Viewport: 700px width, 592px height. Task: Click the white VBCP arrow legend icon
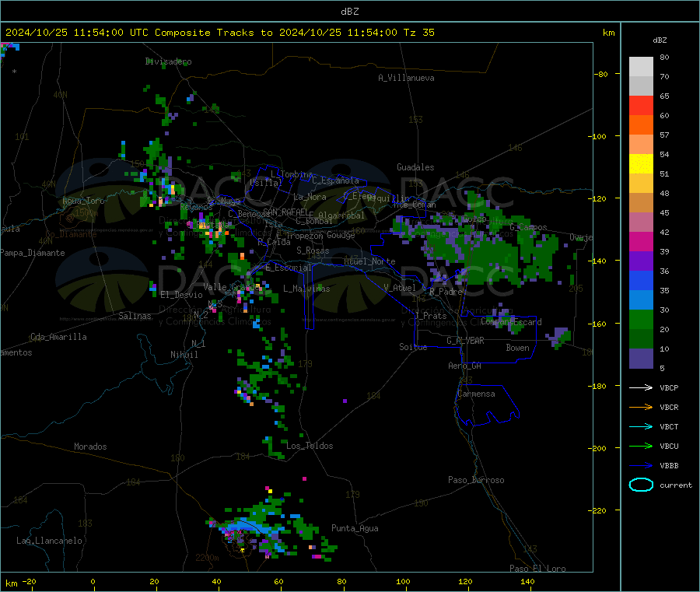point(641,387)
